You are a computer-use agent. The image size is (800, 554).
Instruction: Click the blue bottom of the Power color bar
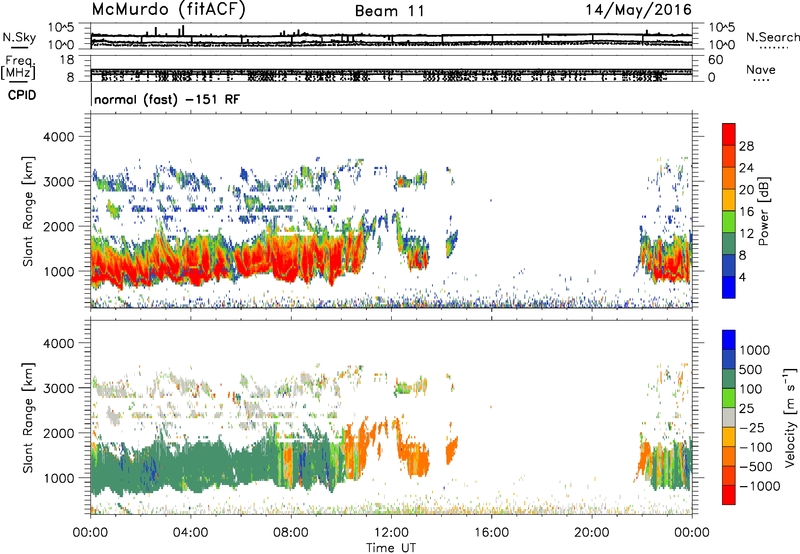[729, 287]
